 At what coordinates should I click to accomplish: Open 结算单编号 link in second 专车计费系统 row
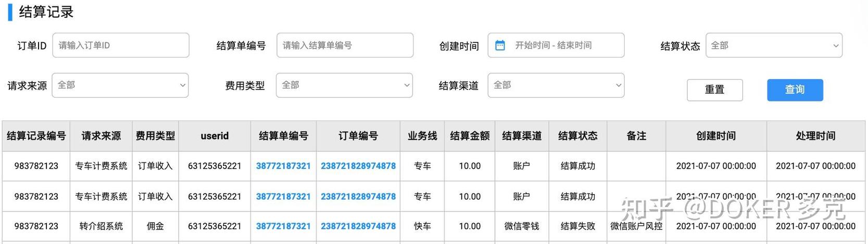coord(283,197)
